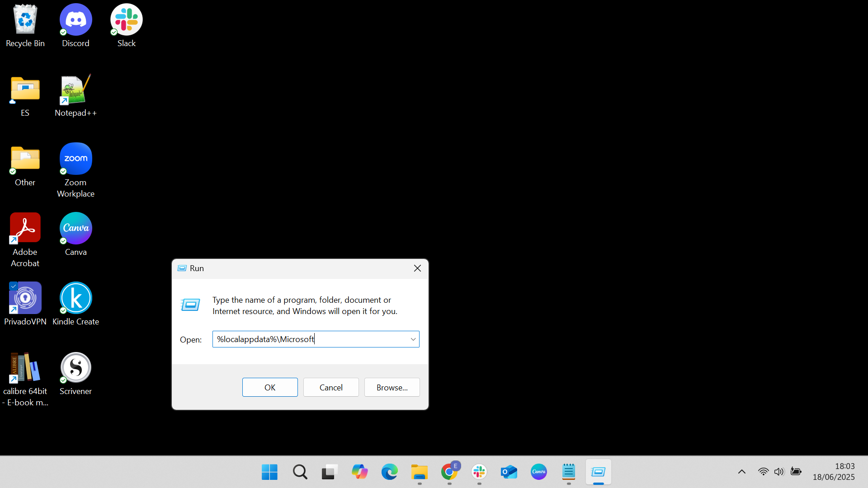Viewport: 868px width, 488px height.
Task: Open Notepad++ desktop shortcut
Action: click(75, 96)
